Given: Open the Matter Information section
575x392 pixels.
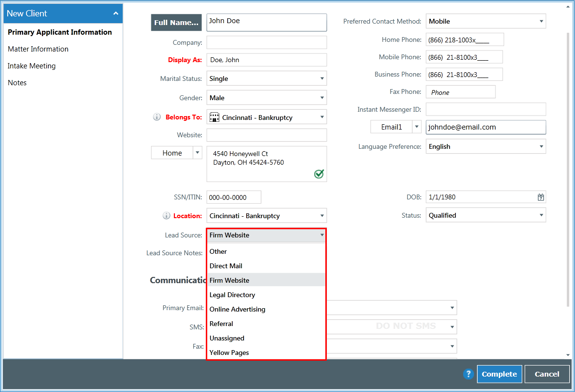Looking at the screenshot, I should [x=38, y=49].
